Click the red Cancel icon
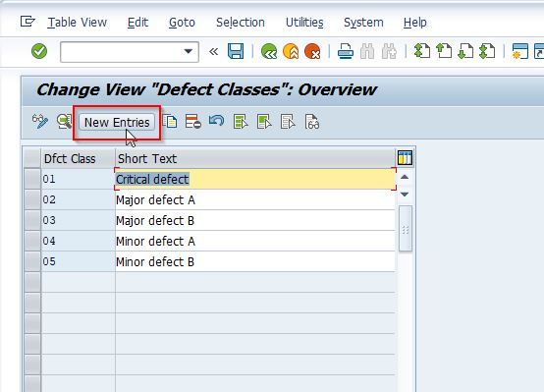Viewport: 544px width, 392px height. click(x=312, y=51)
